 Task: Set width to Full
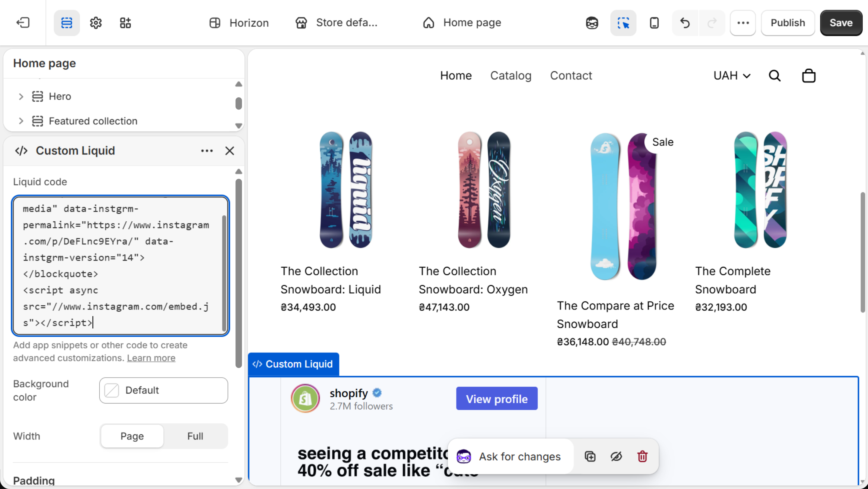[x=195, y=436]
